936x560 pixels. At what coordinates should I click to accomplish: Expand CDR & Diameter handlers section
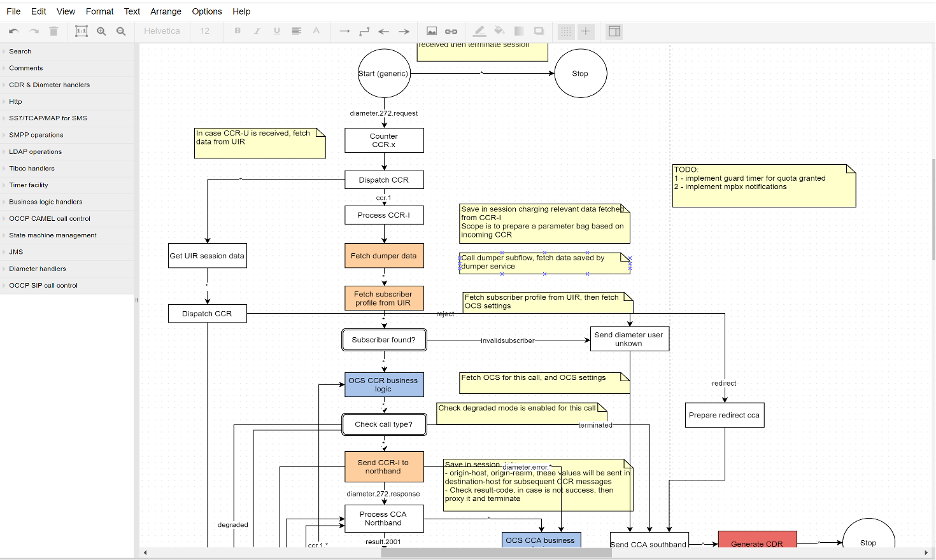tap(67, 85)
